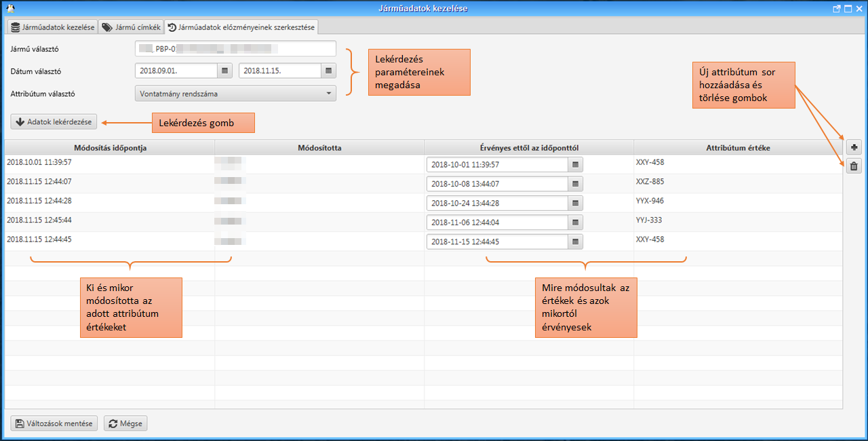Open the Jármű címkék tab
Screen dimensions: 868x441
(132, 27)
